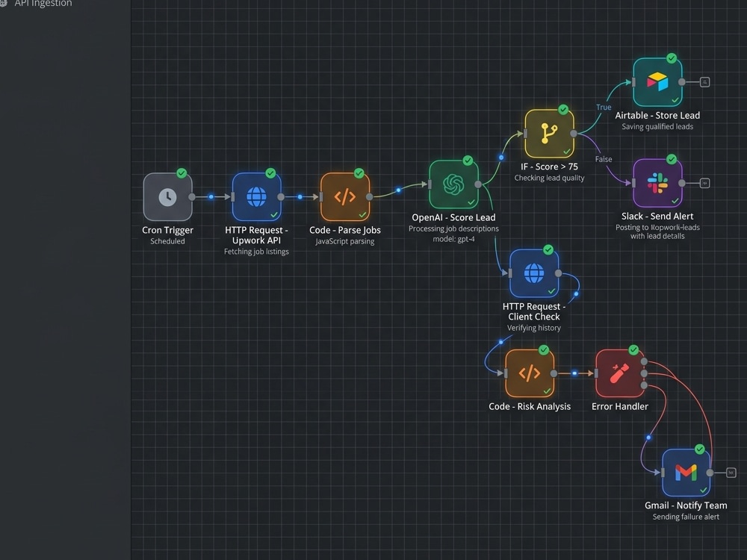The image size is (747, 560).
Task: Open the HTTP Request - Upwork API globe node
Action: 256,196
